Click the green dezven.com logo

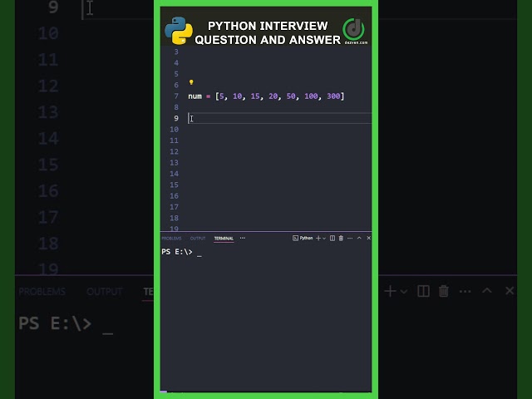354,30
